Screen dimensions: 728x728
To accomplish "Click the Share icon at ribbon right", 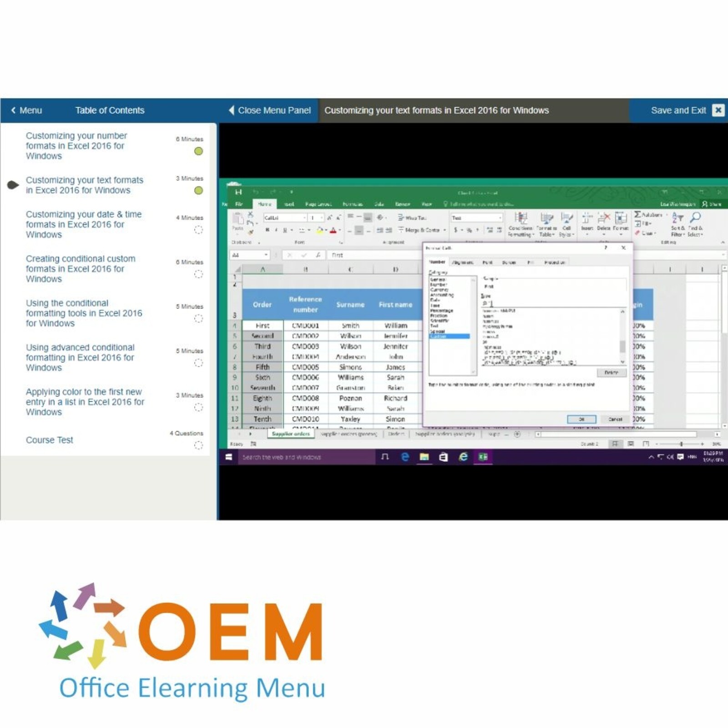I will [x=712, y=204].
